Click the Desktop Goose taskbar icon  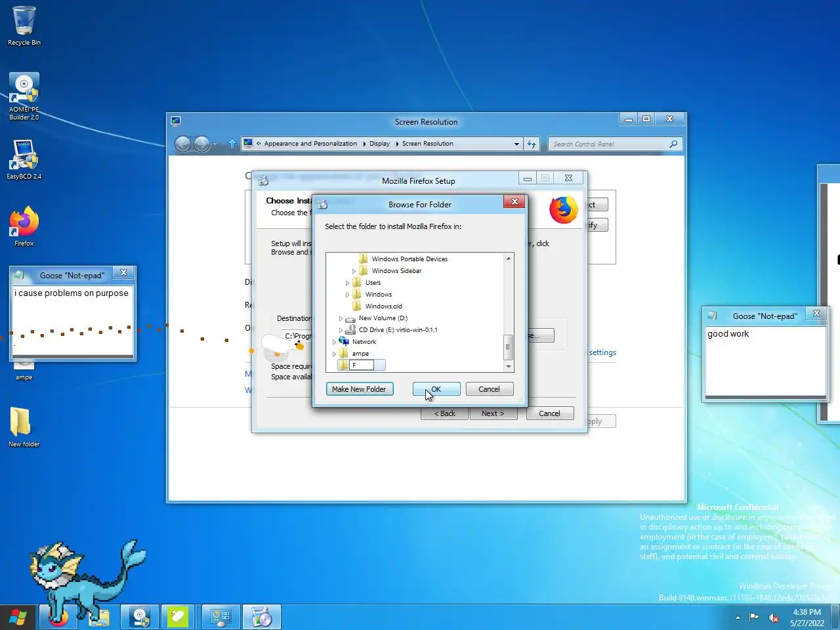coord(178,618)
